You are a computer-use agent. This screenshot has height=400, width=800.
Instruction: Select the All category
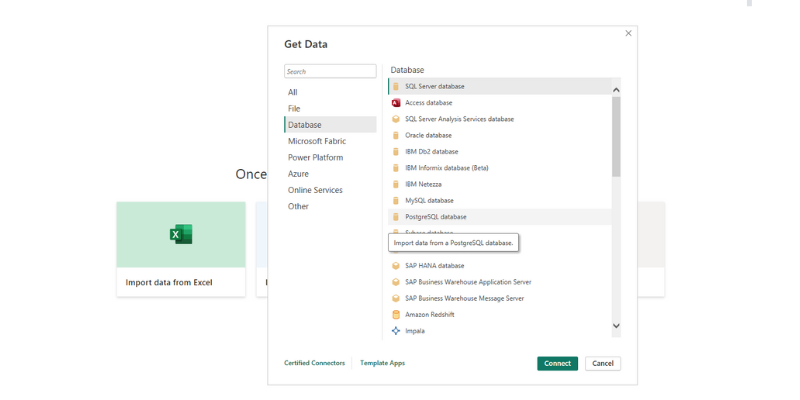pos(330,92)
